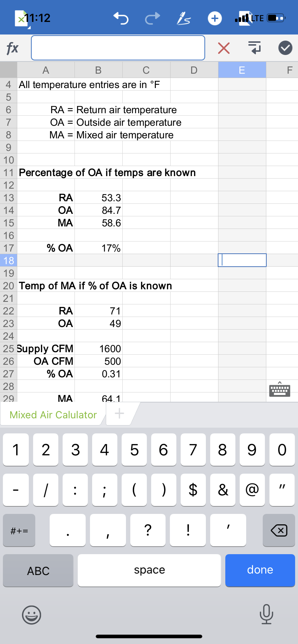The height and width of the screenshot is (644, 298).
Task: Select column E header
Action: [242, 70]
